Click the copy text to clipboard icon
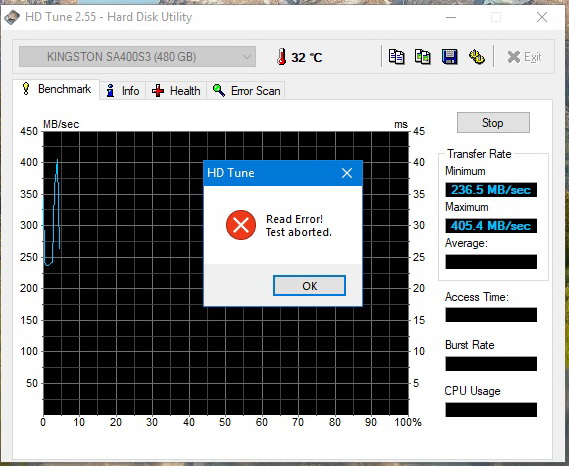The width and height of the screenshot is (569, 471). (396, 57)
